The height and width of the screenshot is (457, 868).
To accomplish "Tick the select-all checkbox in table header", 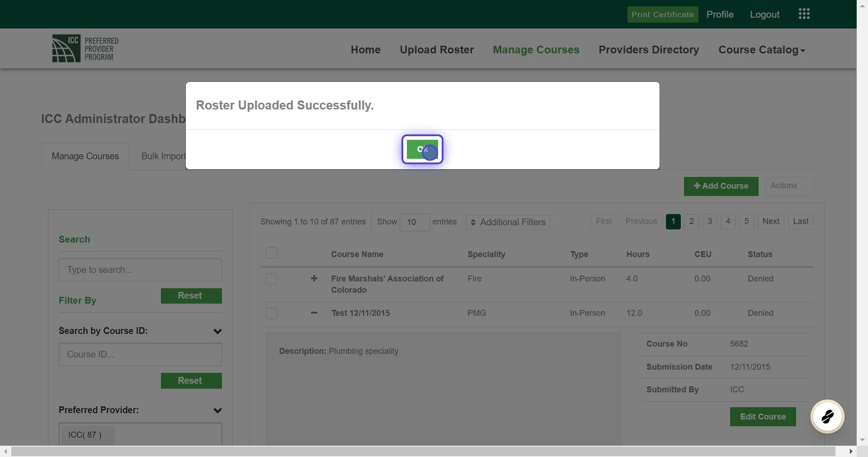I will pyautogui.click(x=271, y=252).
